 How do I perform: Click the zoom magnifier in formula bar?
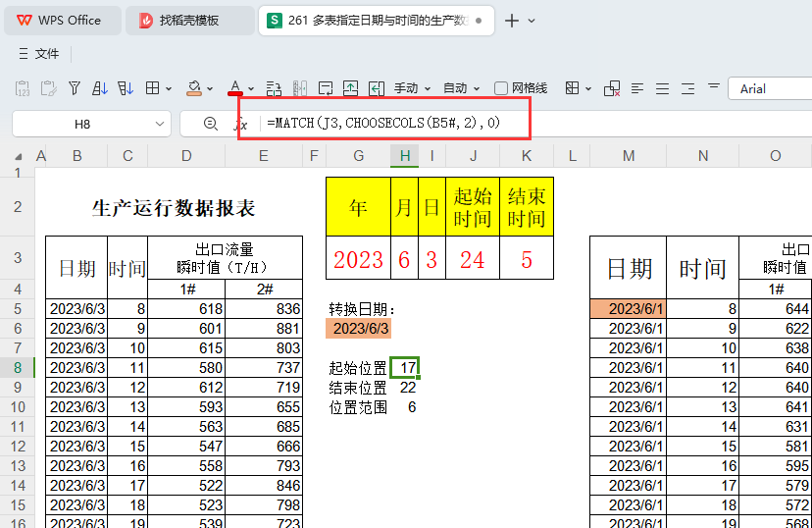pos(210,124)
